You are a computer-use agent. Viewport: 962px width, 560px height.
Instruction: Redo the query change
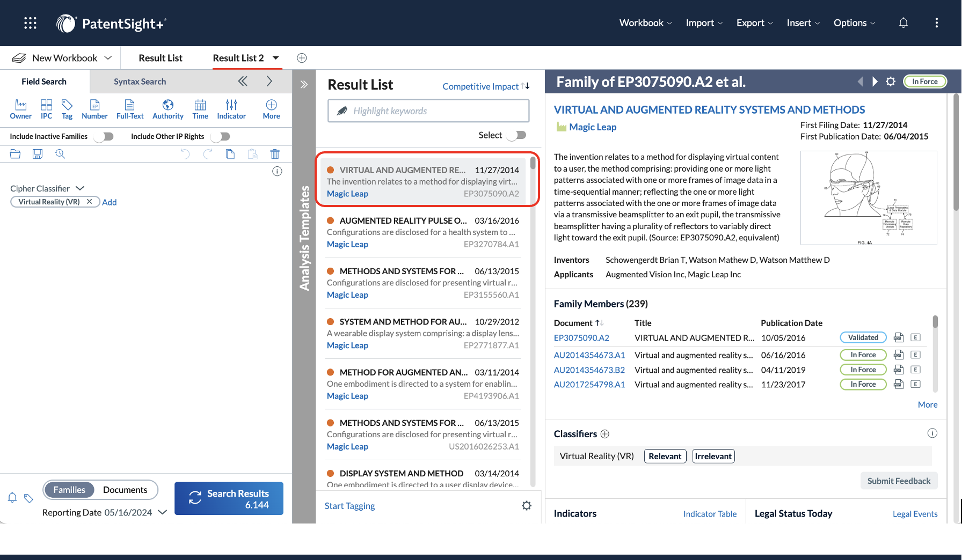(x=208, y=154)
